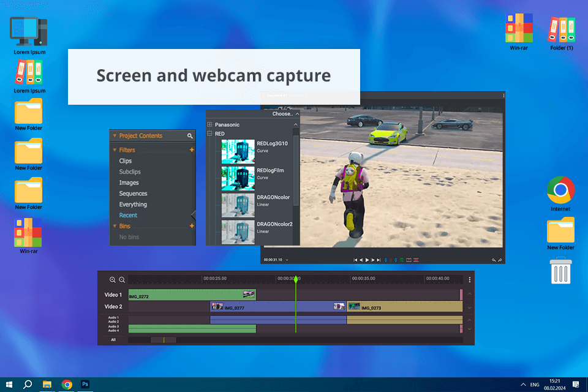
Task: Select the Clips filter
Action: tap(125, 160)
